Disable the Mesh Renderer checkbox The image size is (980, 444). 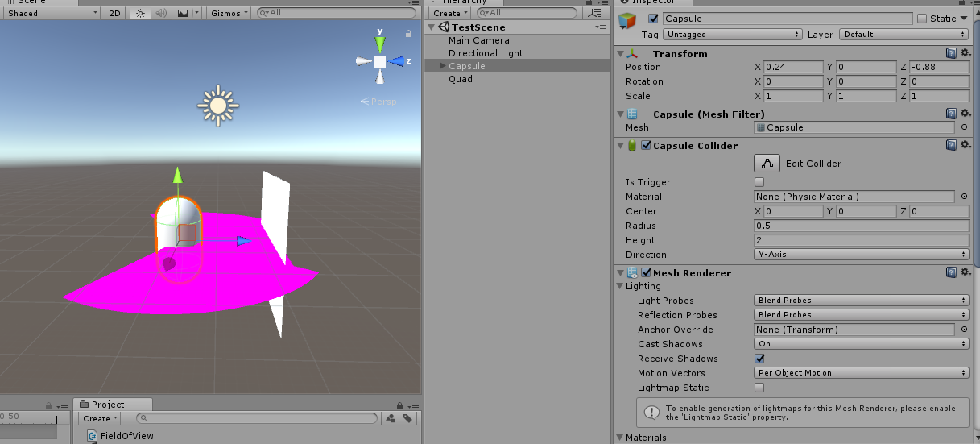click(x=645, y=273)
